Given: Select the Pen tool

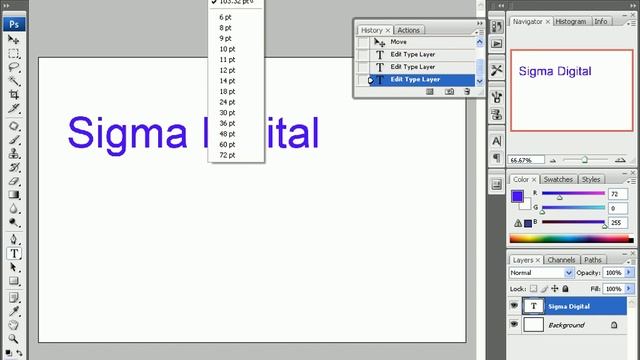Looking at the screenshot, I should tap(13, 240).
